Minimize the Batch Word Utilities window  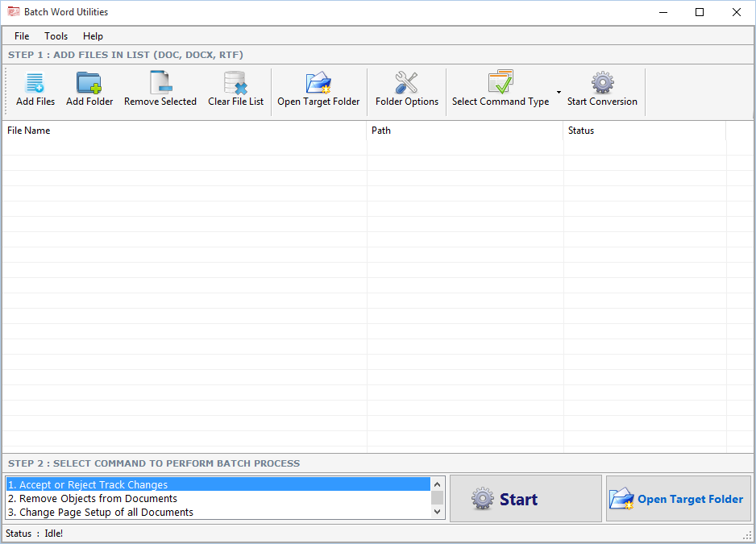click(x=663, y=12)
